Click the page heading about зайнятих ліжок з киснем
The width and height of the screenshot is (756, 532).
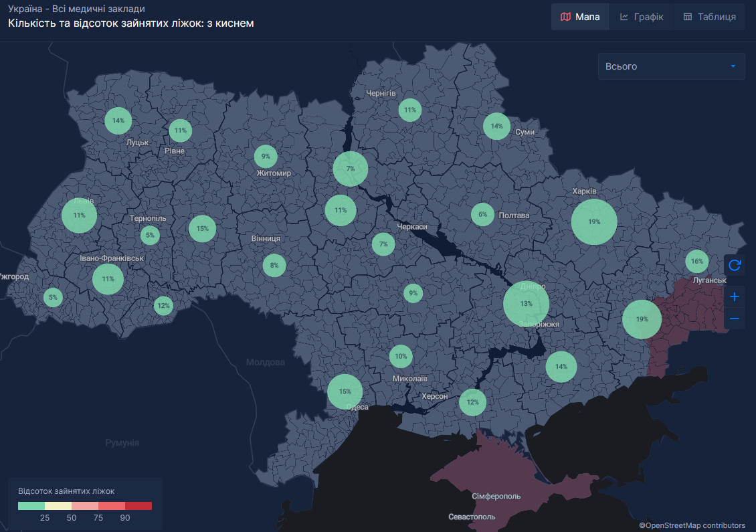click(x=130, y=23)
